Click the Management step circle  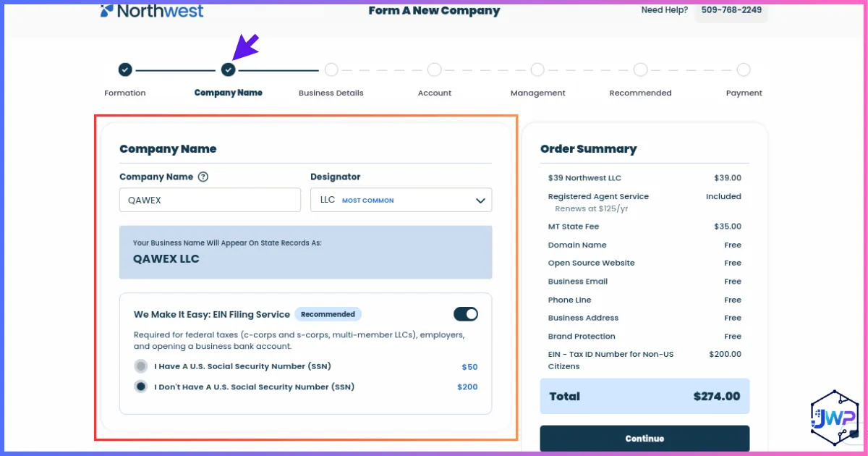[x=537, y=69]
